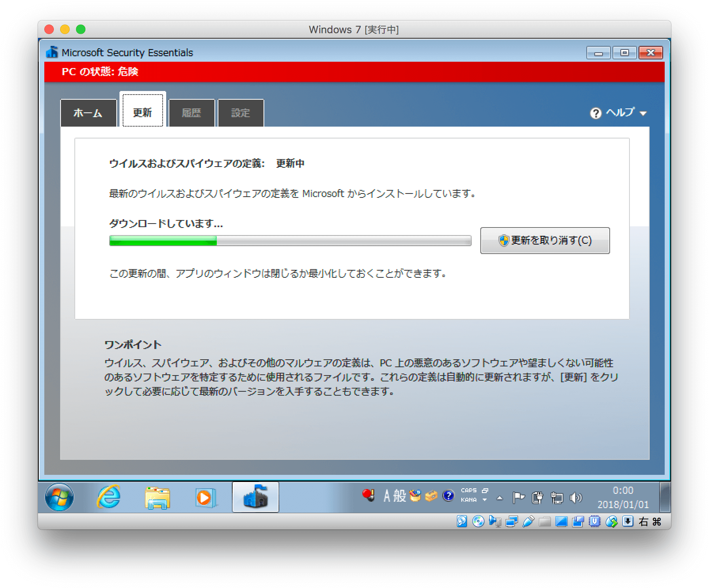The width and height of the screenshot is (709, 588).
Task: Click the Action Center flag icon
Action: click(518, 497)
